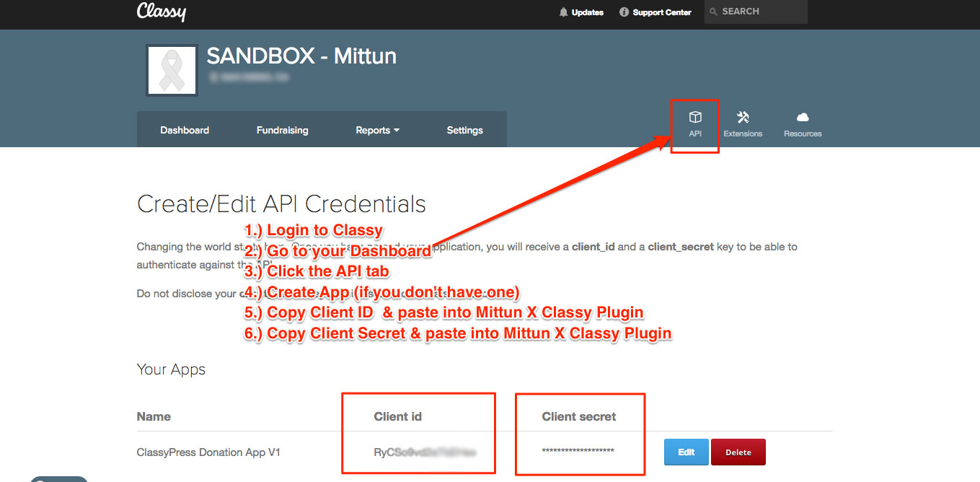Click the masked Client secret value
The image size is (980, 482).
(x=578, y=452)
